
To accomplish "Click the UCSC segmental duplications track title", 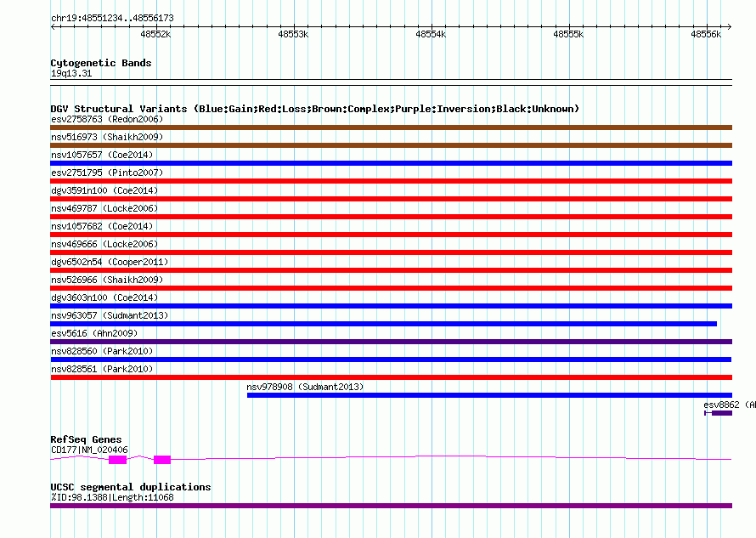I will 130,487.
